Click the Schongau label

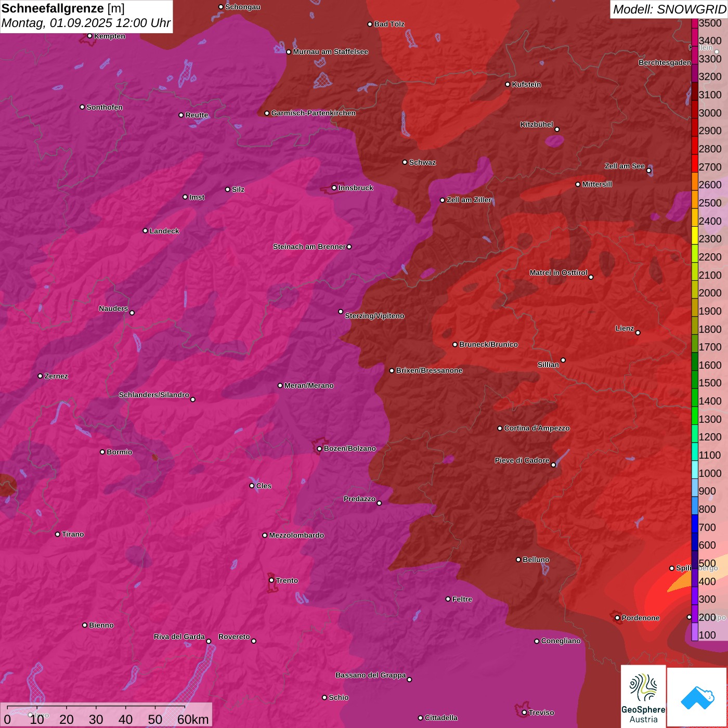(243, 7)
